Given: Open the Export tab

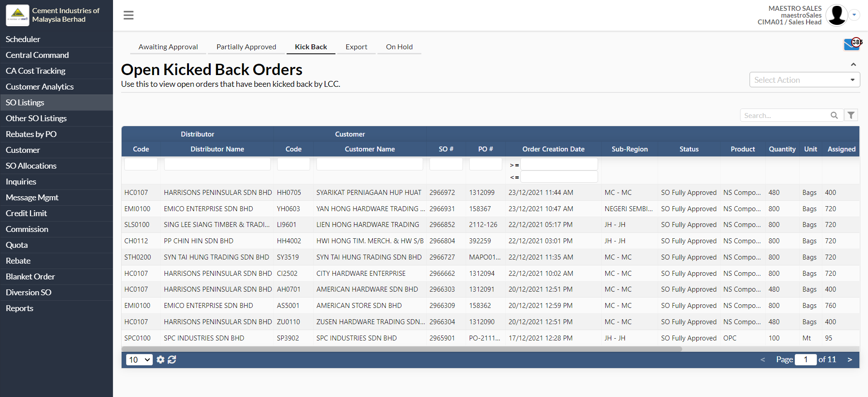Looking at the screenshot, I should tap(356, 47).
